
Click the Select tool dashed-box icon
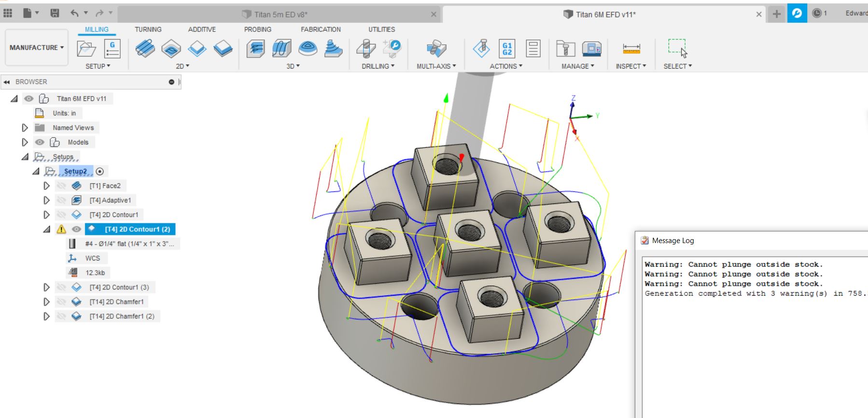677,48
